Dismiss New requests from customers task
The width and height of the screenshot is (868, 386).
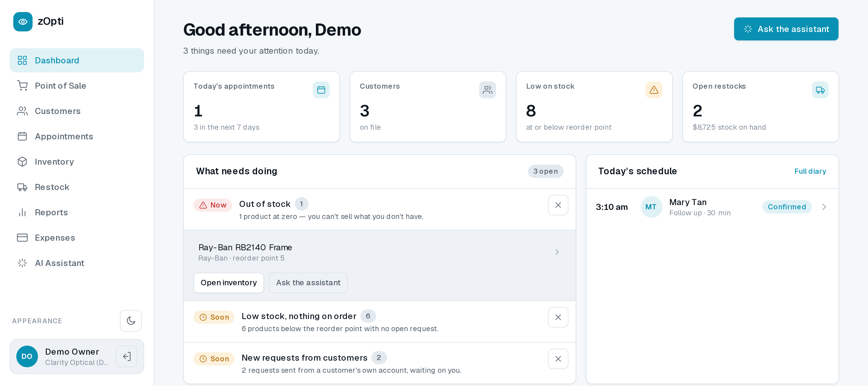point(558,359)
